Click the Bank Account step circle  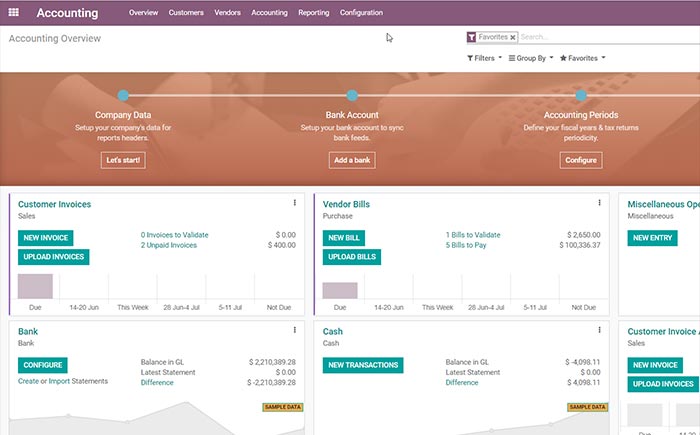[352, 96]
